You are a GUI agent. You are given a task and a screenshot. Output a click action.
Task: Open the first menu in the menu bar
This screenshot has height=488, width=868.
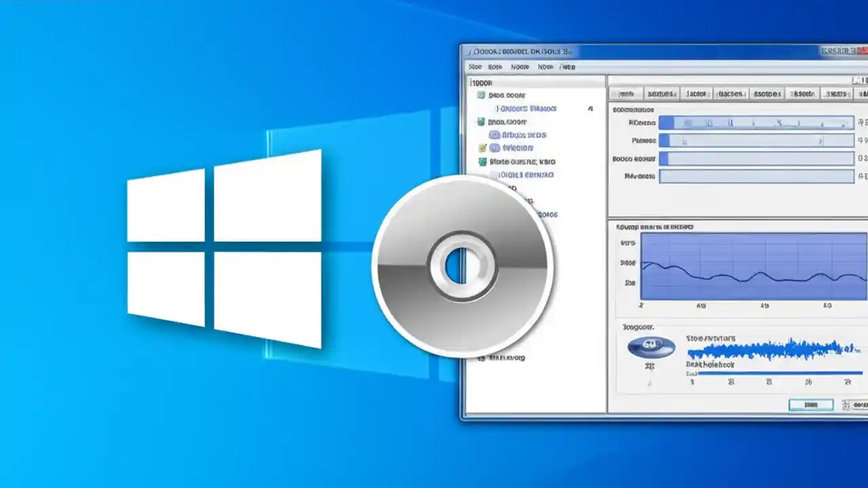pyautogui.click(x=475, y=66)
